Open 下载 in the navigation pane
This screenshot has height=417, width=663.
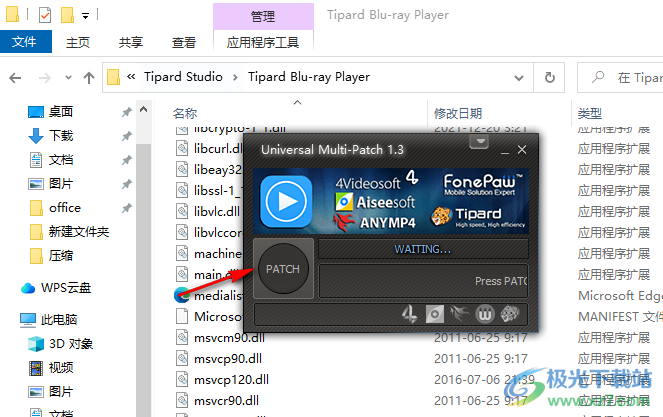point(61,136)
